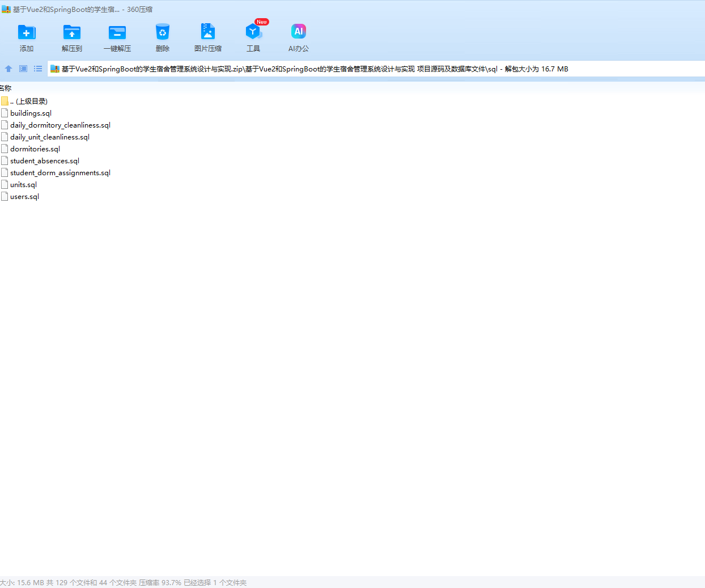Select buildings.sql file
The image size is (705, 588).
[31, 113]
